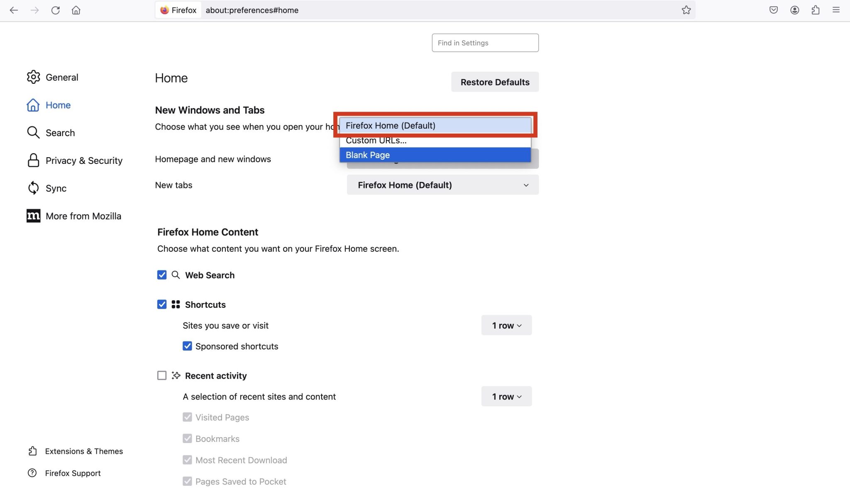Expand Shortcuts row count dropdown
Viewport: 850px width, 504px height.
[x=506, y=325]
